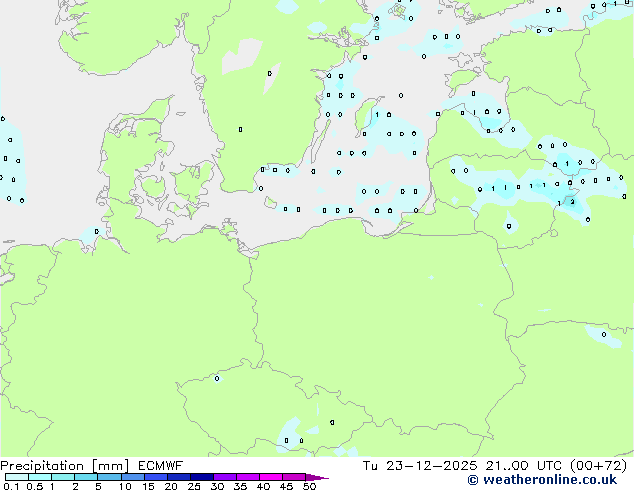Click the '2' precipitation value on map

coord(572,202)
